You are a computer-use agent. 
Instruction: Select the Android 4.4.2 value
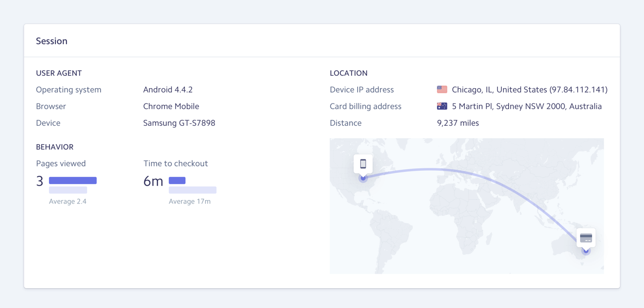pos(168,90)
